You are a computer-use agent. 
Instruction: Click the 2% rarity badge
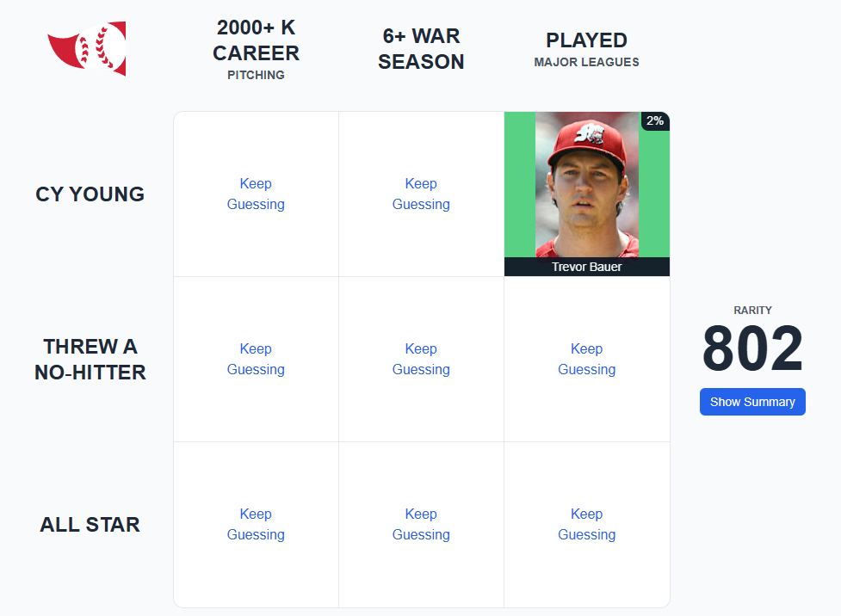click(655, 120)
